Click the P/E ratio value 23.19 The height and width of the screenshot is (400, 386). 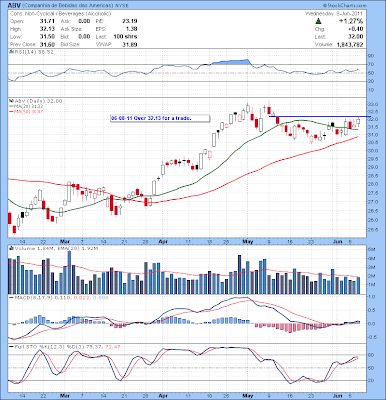click(x=130, y=21)
